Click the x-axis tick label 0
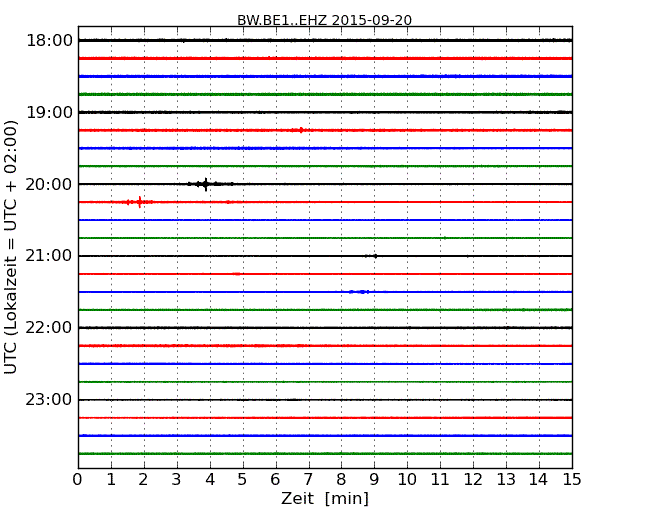 pos(78,480)
